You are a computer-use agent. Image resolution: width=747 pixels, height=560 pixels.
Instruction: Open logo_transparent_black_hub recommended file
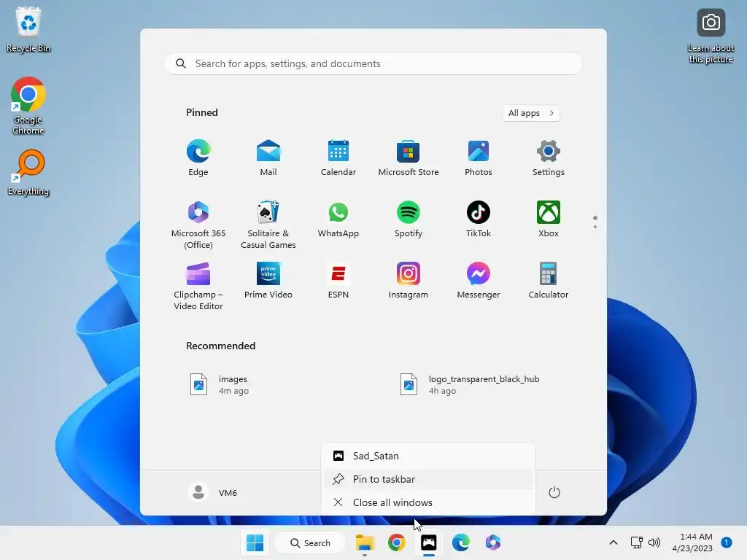coord(470,385)
